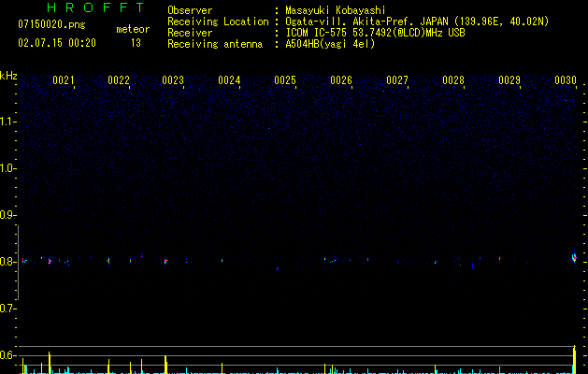Click the strong meteor echo near 0030

pos(574,258)
